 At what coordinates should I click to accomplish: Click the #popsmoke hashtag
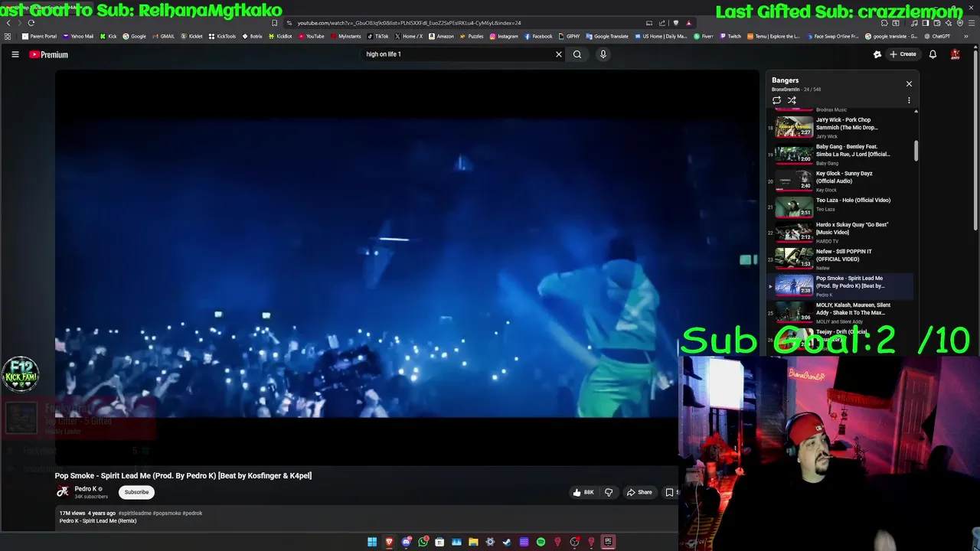(166, 514)
